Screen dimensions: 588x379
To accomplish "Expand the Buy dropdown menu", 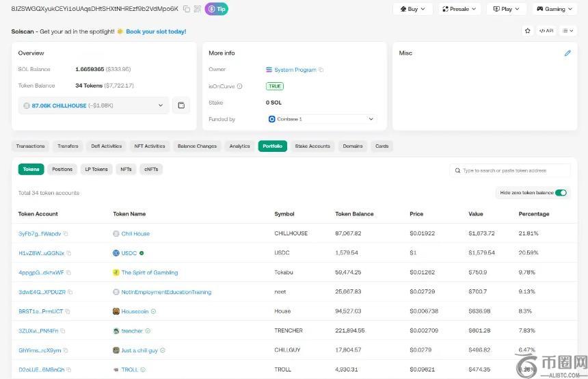I will [412, 9].
